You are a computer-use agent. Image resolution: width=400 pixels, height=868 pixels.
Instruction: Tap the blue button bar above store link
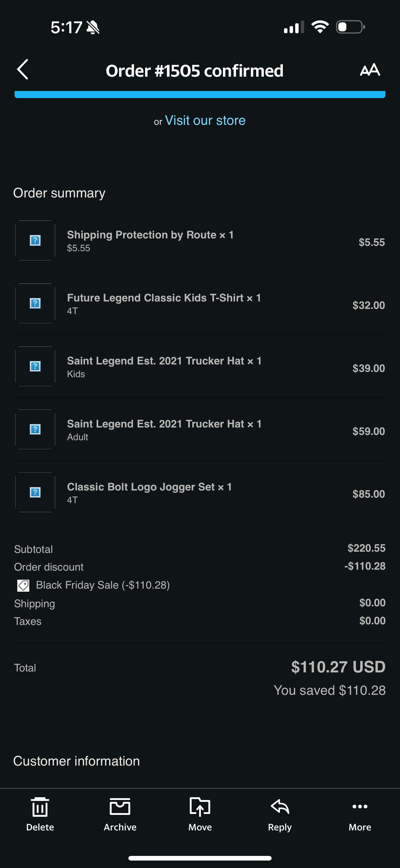200,94
